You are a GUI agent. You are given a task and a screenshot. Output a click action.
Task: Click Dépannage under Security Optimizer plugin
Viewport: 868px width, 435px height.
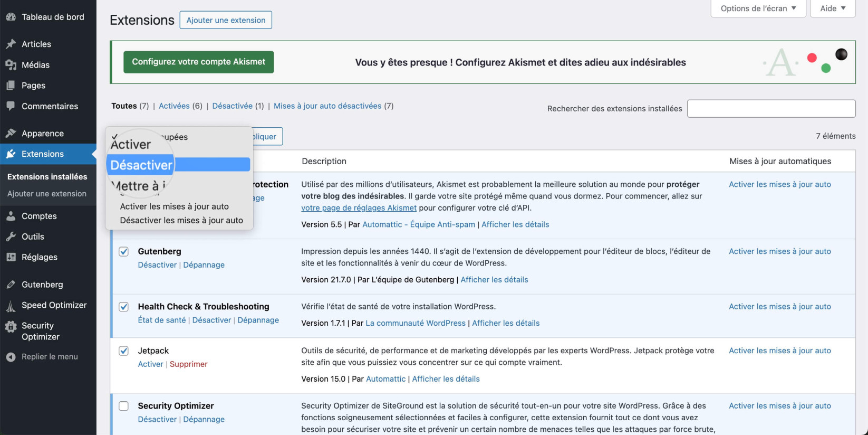[204, 419]
